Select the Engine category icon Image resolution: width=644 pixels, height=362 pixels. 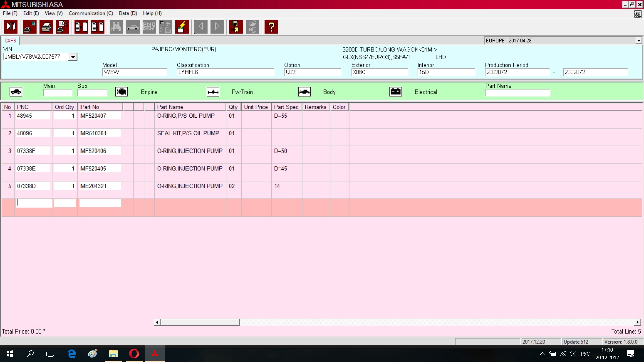[x=121, y=92]
